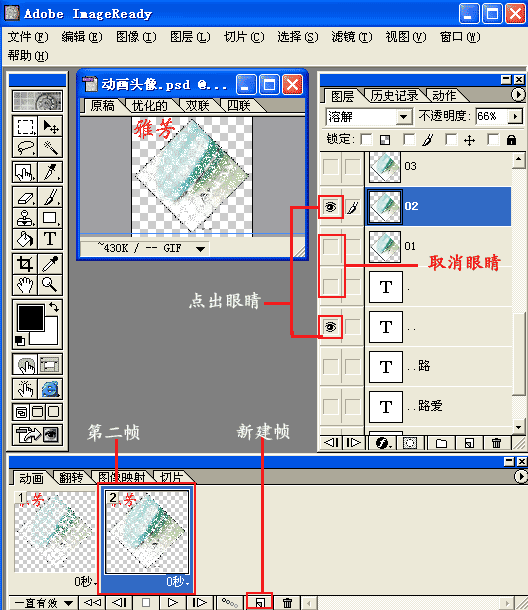Play the animation
The height and width of the screenshot is (610, 528).
click(172, 603)
